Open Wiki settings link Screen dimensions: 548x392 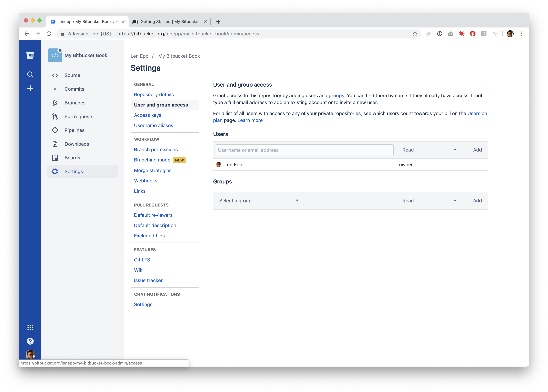[139, 270]
